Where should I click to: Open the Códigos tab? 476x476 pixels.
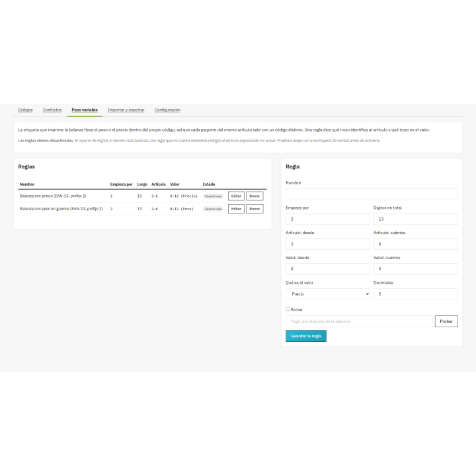(x=25, y=110)
